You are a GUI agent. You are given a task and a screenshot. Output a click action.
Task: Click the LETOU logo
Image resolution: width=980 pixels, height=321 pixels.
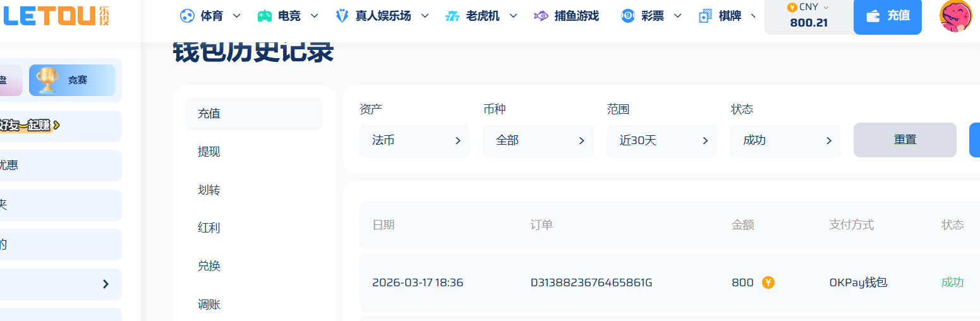57,16
